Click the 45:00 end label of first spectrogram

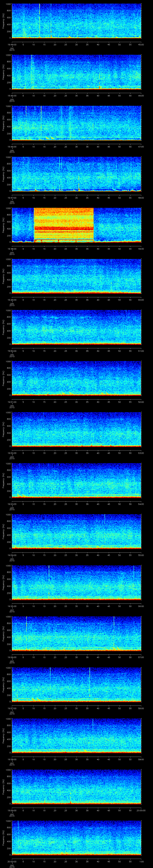[141, 44]
